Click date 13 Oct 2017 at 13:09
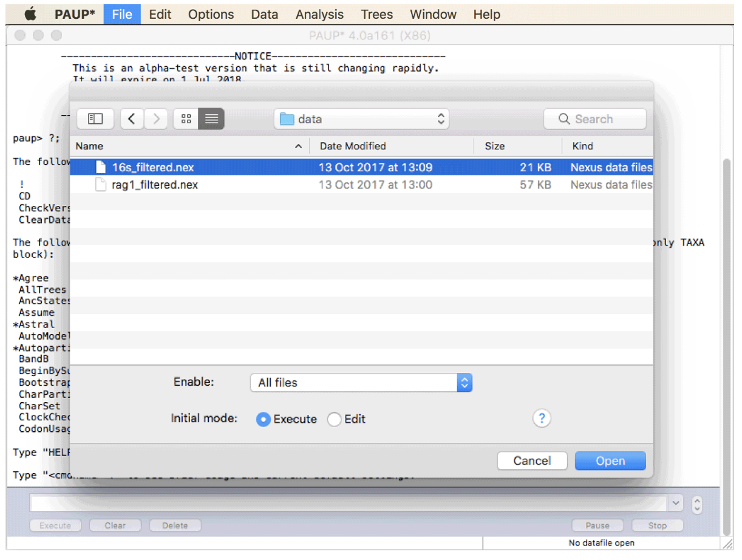Image resolution: width=742 pixels, height=560 pixels. pyautogui.click(x=376, y=167)
